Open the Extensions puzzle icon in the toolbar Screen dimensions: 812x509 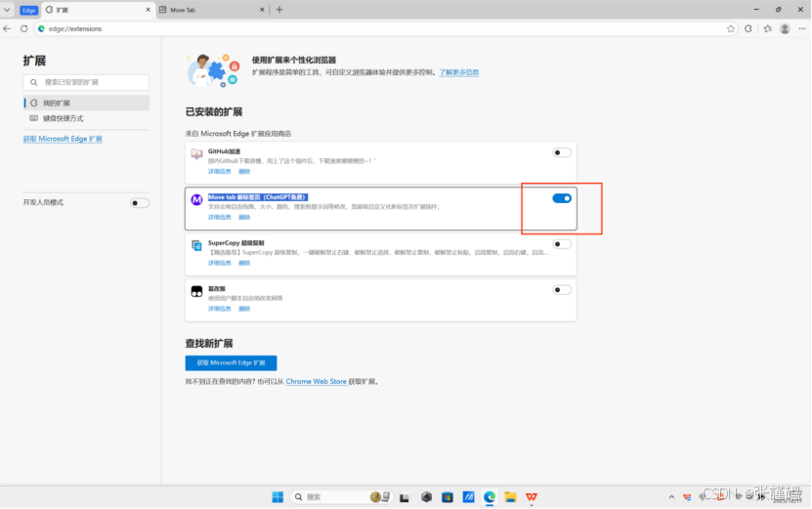tap(748, 29)
